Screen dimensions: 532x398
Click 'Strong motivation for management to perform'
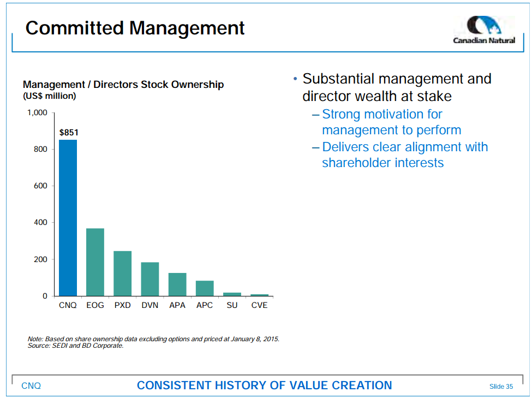[392, 122]
